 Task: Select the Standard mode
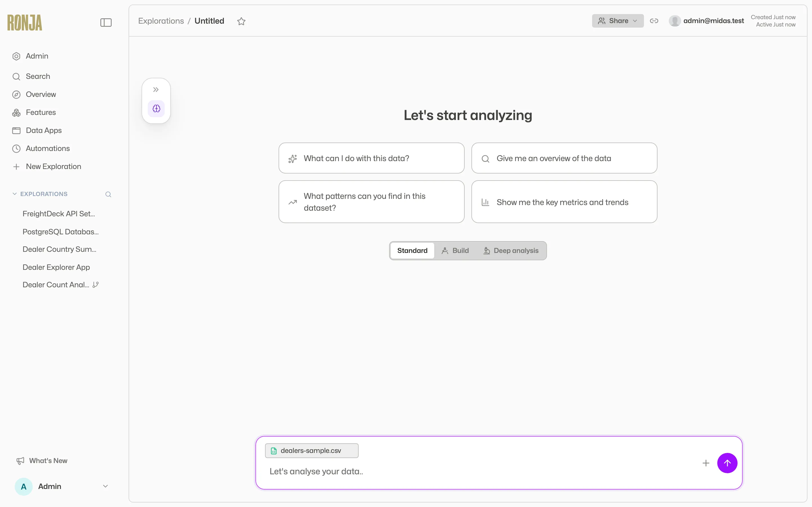pos(412,250)
